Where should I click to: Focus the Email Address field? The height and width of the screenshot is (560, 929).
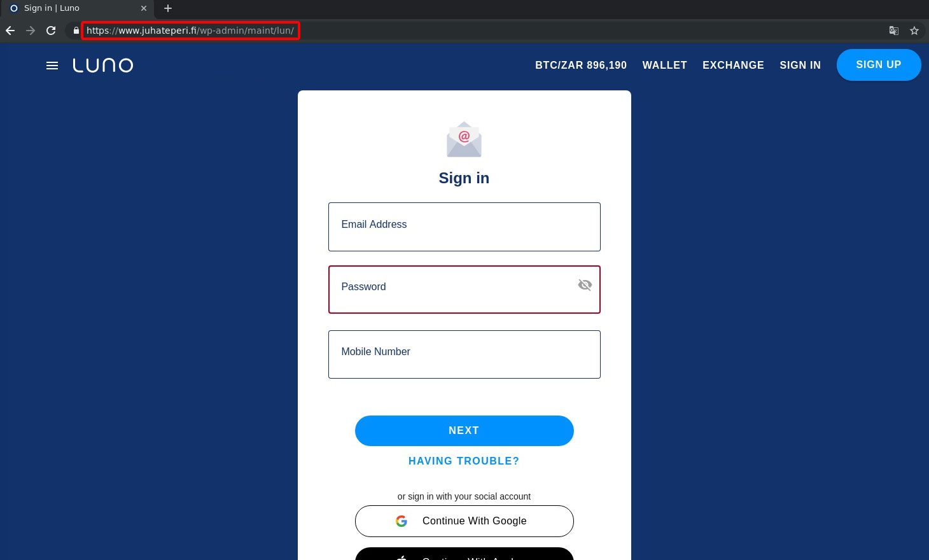pyautogui.click(x=464, y=227)
